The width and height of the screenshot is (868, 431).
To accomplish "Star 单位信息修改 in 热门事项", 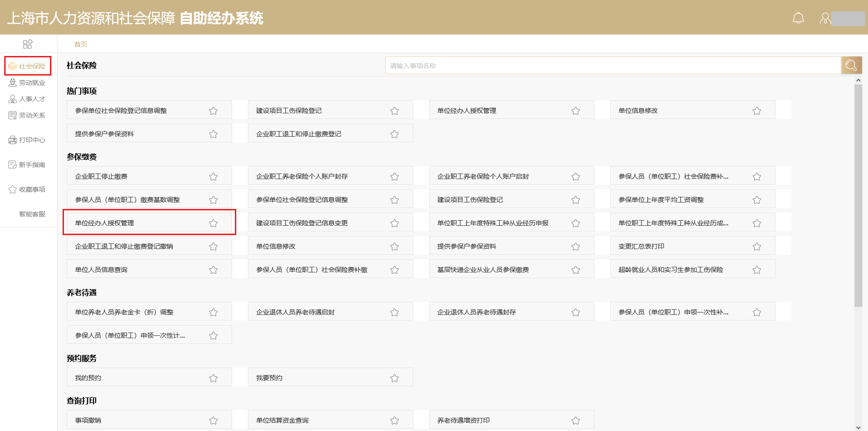I will pyautogui.click(x=757, y=111).
